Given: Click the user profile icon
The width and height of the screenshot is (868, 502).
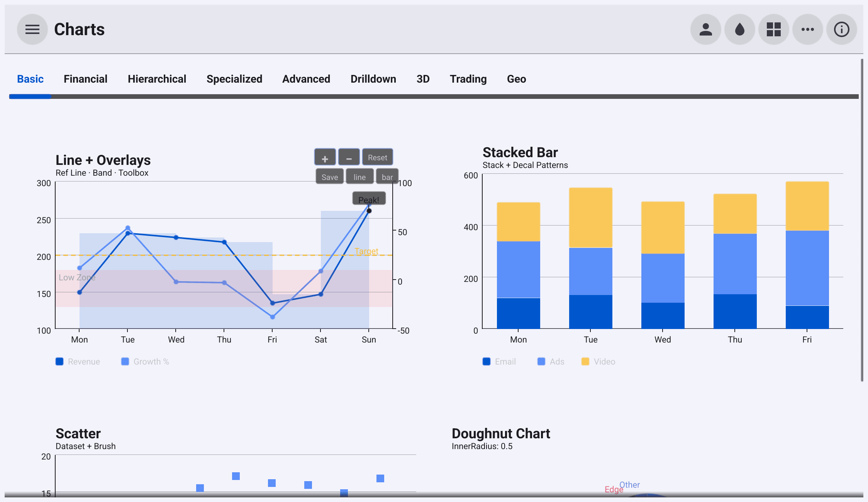Looking at the screenshot, I should 706,29.
